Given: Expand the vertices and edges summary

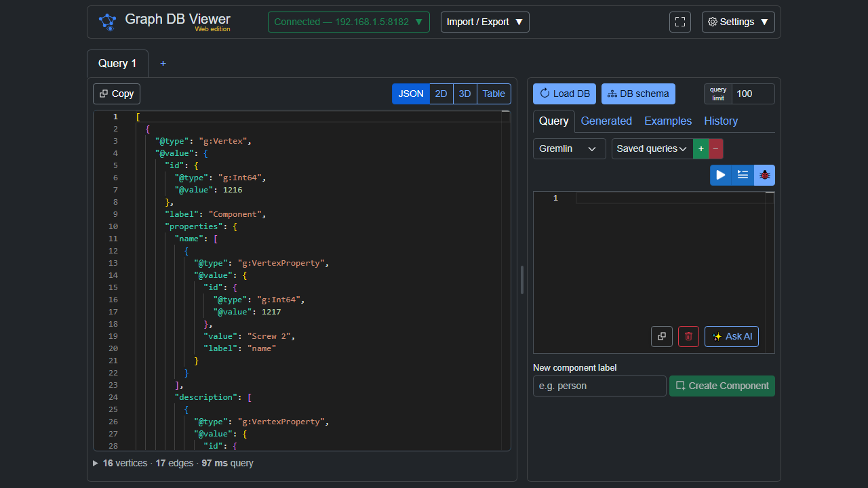Looking at the screenshot, I should click(96, 464).
